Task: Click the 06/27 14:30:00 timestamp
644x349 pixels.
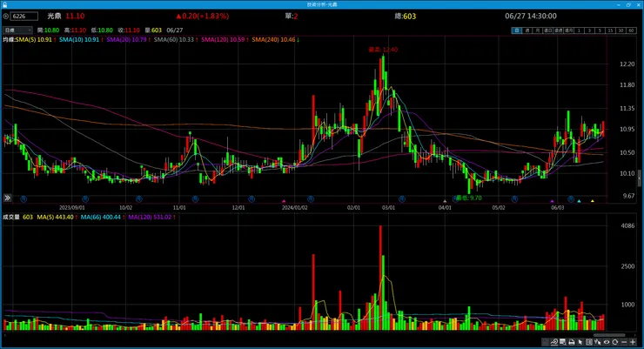Action: tap(531, 17)
